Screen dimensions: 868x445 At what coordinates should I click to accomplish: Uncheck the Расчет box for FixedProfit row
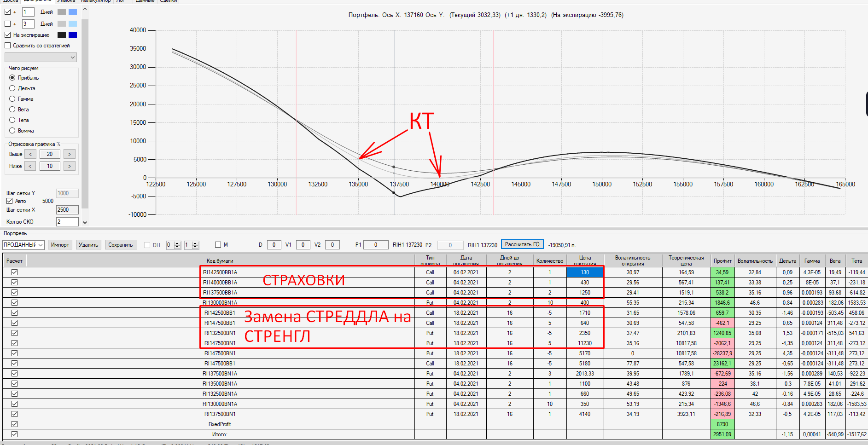(x=15, y=424)
